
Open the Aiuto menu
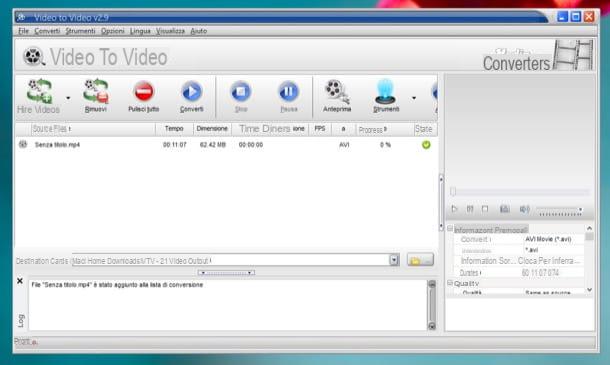point(198,31)
